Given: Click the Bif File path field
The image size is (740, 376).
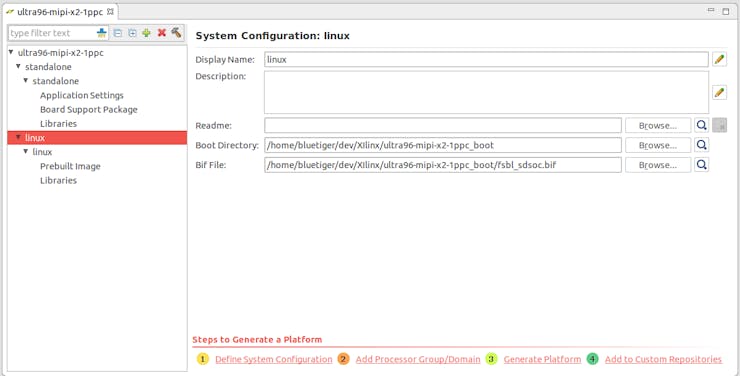Looking at the screenshot, I should pyautogui.click(x=443, y=165).
